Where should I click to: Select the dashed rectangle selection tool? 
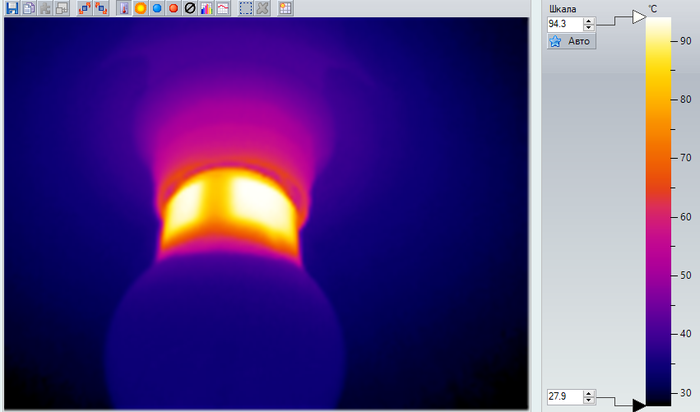coord(245,8)
